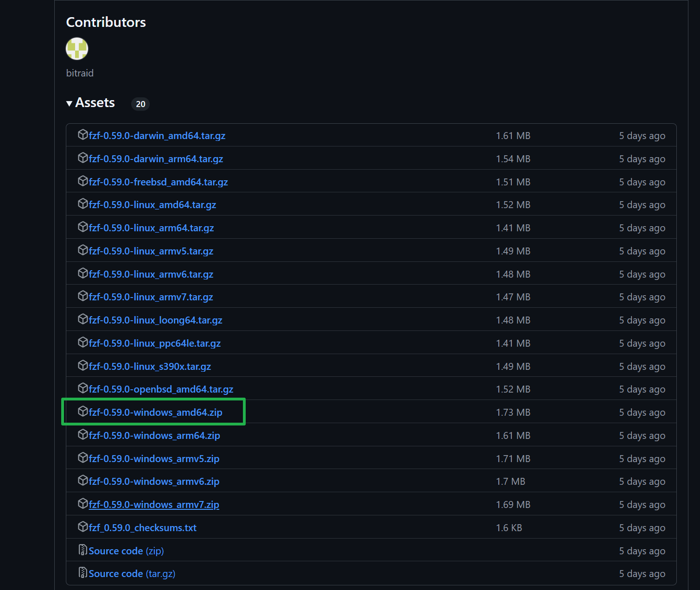
Task: Click the package icon beside linux_s390x.tar.gz
Action: point(83,365)
